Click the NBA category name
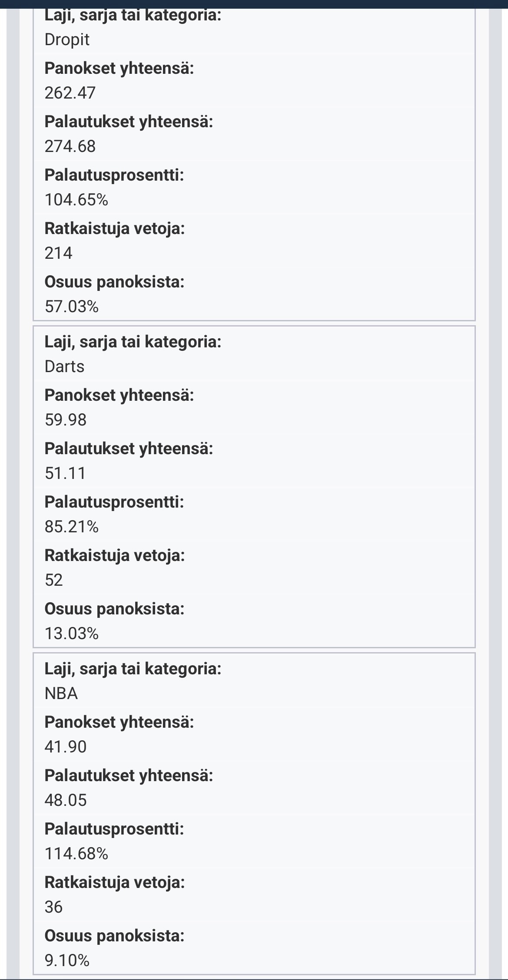The width and height of the screenshot is (508, 980). pyautogui.click(x=61, y=693)
